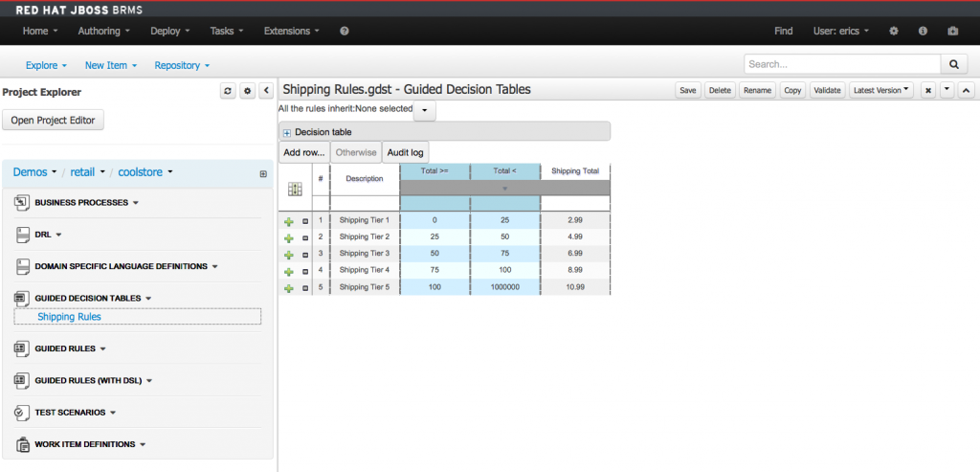The width and height of the screenshot is (980, 472).
Task: Open the User: erics menu
Action: point(840,31)
